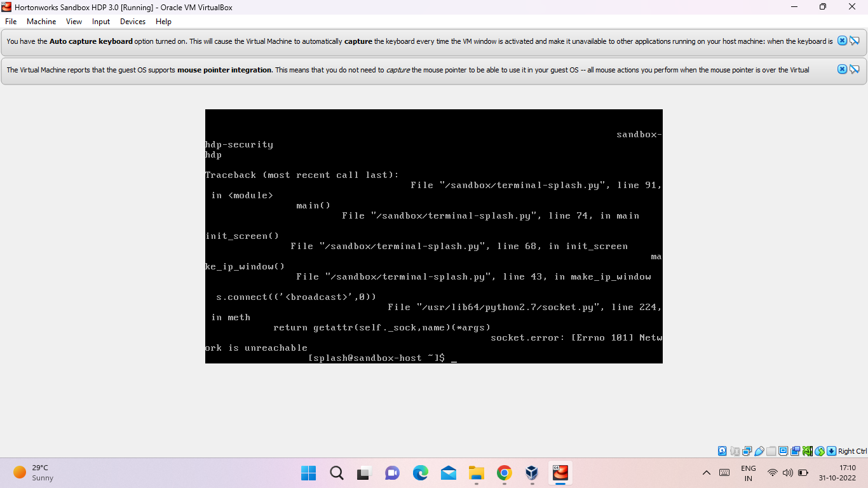The width and height of the screenshot is (868, 488).
Task: Open USB devices status icon
Action: pos(759,451)
